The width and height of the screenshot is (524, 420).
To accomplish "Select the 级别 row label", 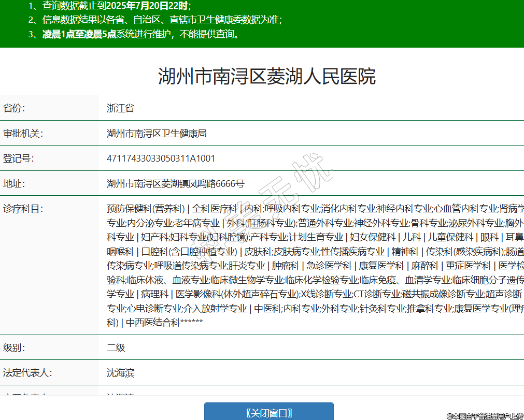I will pos(15,347).
